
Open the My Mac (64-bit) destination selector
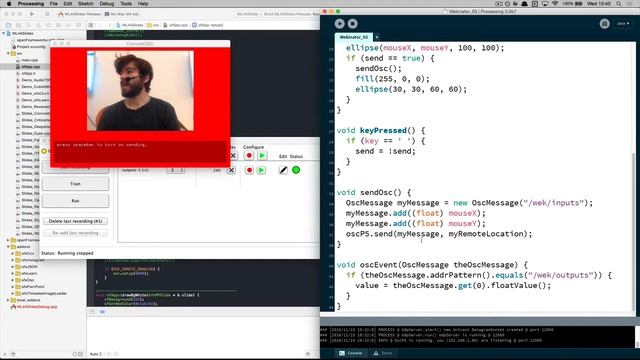click(122, 14)
